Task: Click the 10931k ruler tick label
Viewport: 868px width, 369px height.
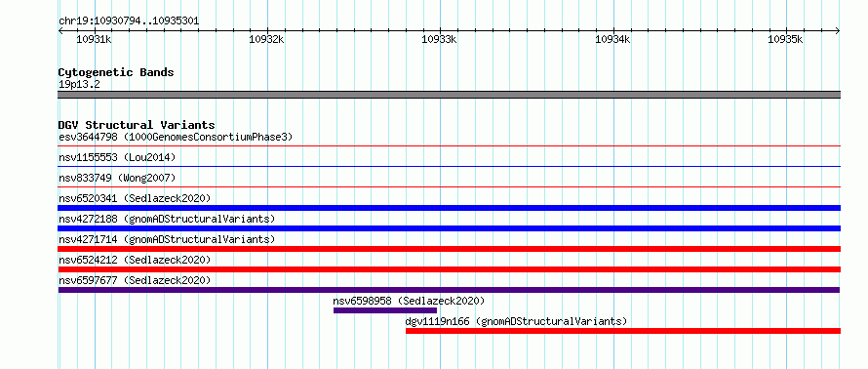Action: click(94, 39)
